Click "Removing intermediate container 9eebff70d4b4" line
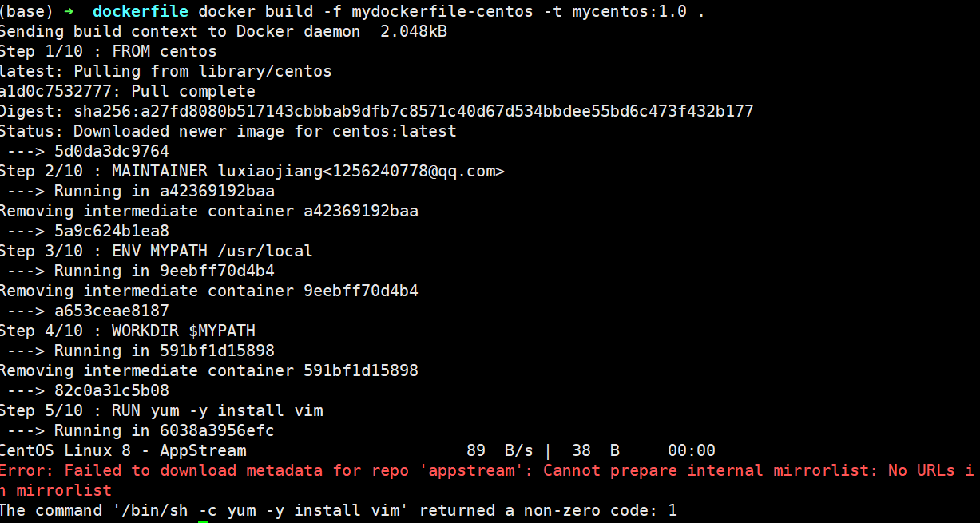Image resolution: width=980 pixels, height=523 pixels. click(208, 291)
